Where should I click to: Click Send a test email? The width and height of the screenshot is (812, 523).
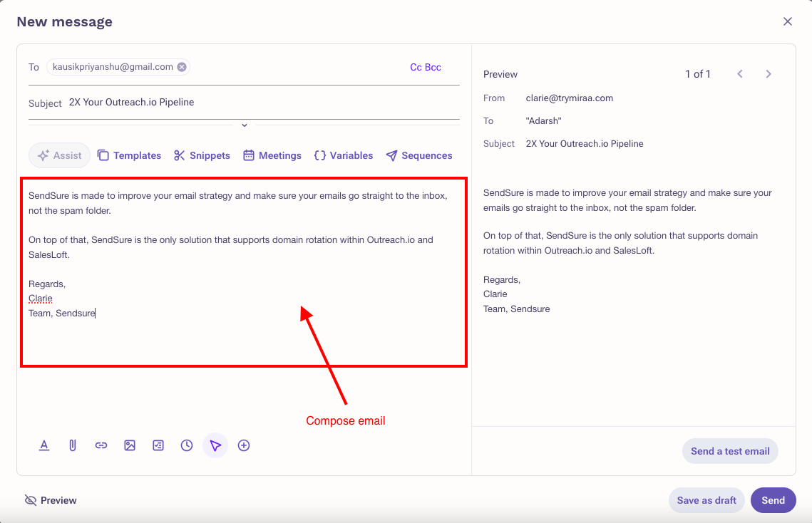(730, 451)
